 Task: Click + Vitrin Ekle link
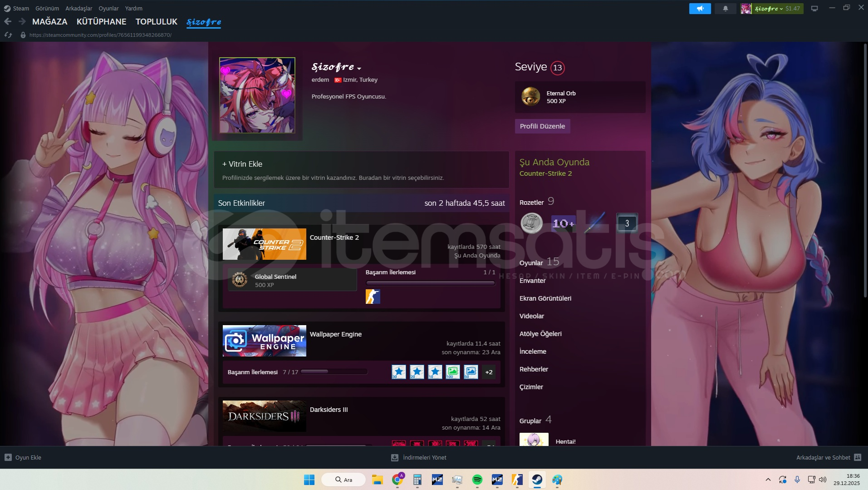[242, 164]
